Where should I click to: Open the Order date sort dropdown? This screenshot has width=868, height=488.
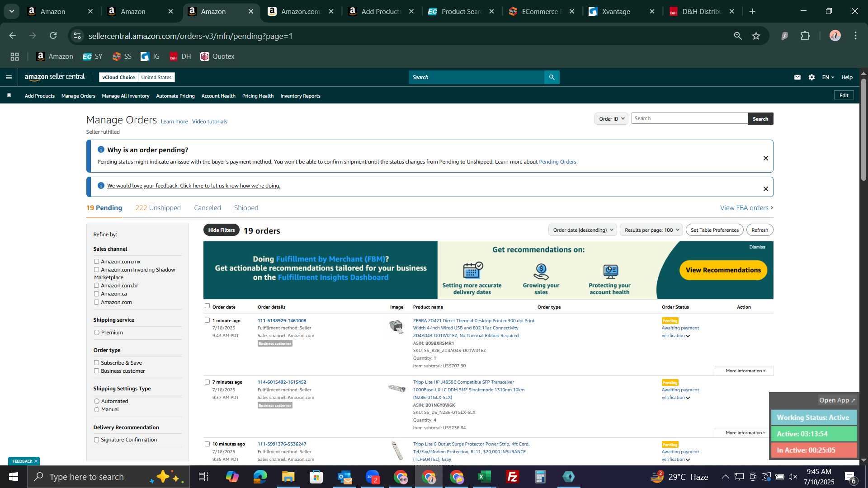click(x=583, y=230)
